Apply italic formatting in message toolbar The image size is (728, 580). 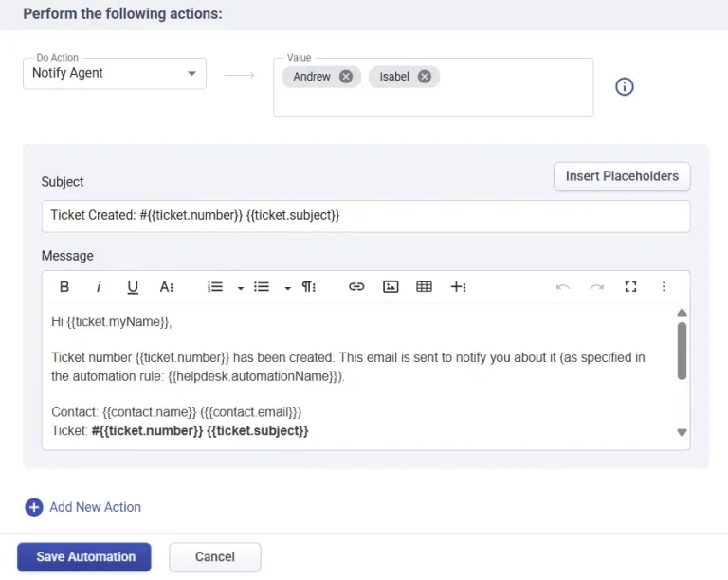99,287
